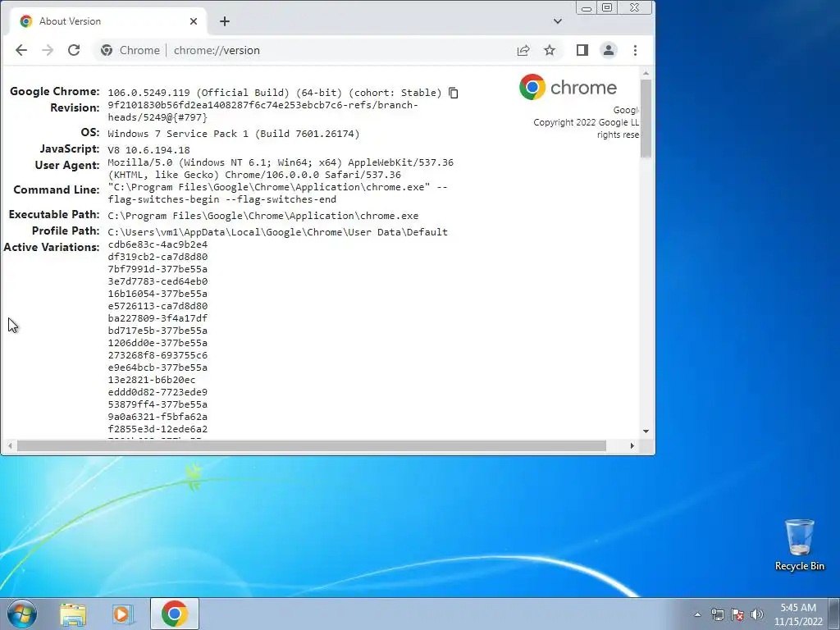
Task: Click the network tray icon
Action: 717,614
